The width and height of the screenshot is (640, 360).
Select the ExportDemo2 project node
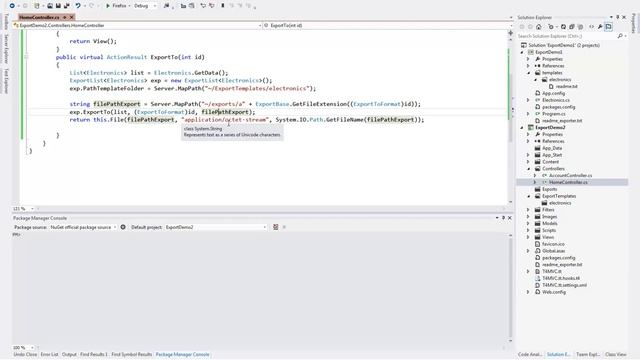click(x=550, y=127)
